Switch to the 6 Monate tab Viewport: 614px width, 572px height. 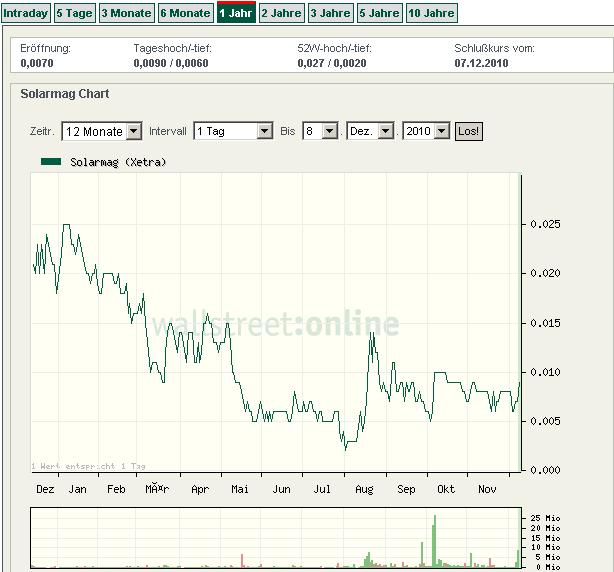[186, 13]
